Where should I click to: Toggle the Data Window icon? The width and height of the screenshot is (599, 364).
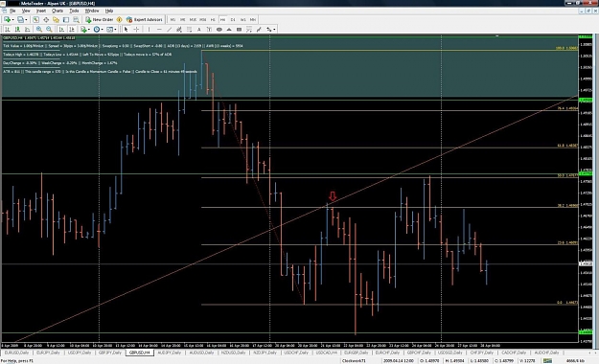click(x=46, y=19)
